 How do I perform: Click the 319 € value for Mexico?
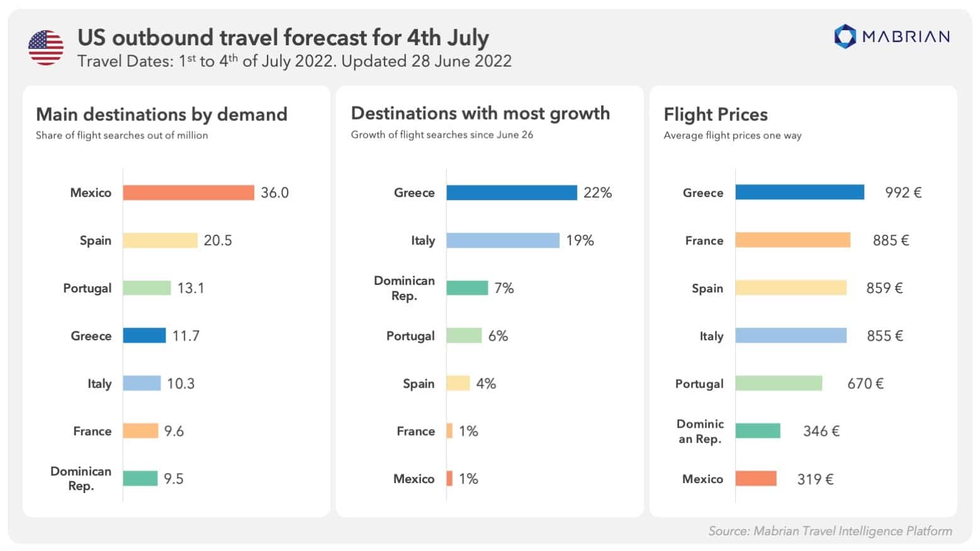pos(815,479)
